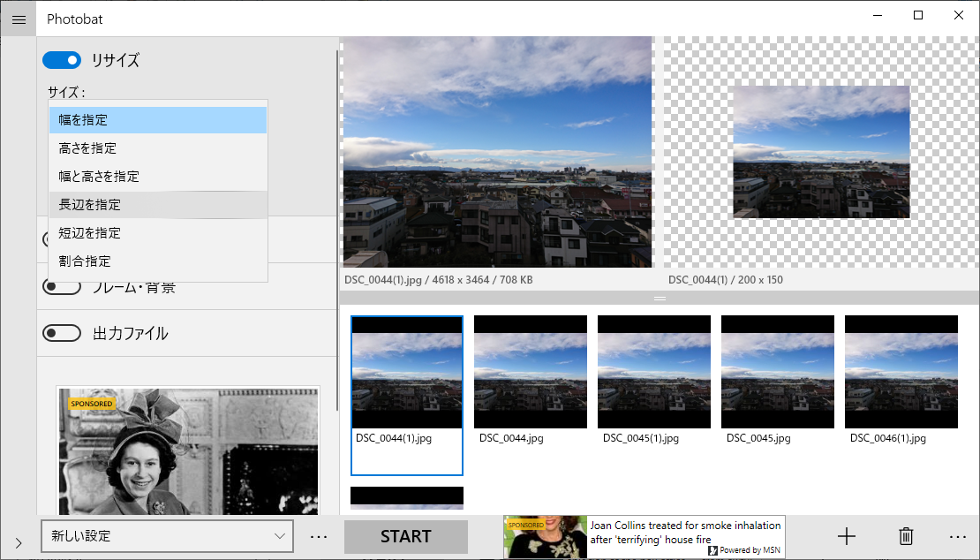980x560 pixels.
Task: Choose 幅と高さを指定 option
Action: (x=158, y=177)
